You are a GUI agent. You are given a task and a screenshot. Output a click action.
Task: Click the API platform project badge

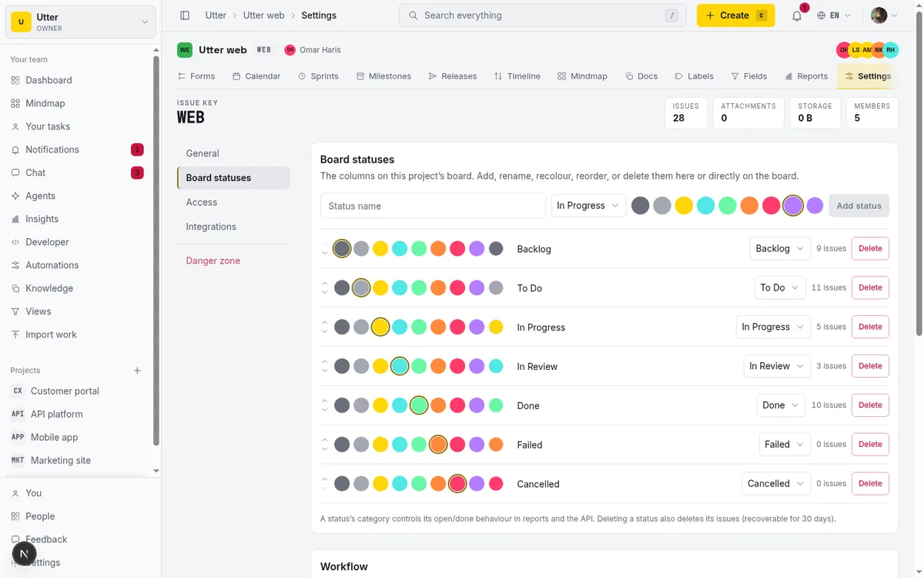[x=18, y=414]
